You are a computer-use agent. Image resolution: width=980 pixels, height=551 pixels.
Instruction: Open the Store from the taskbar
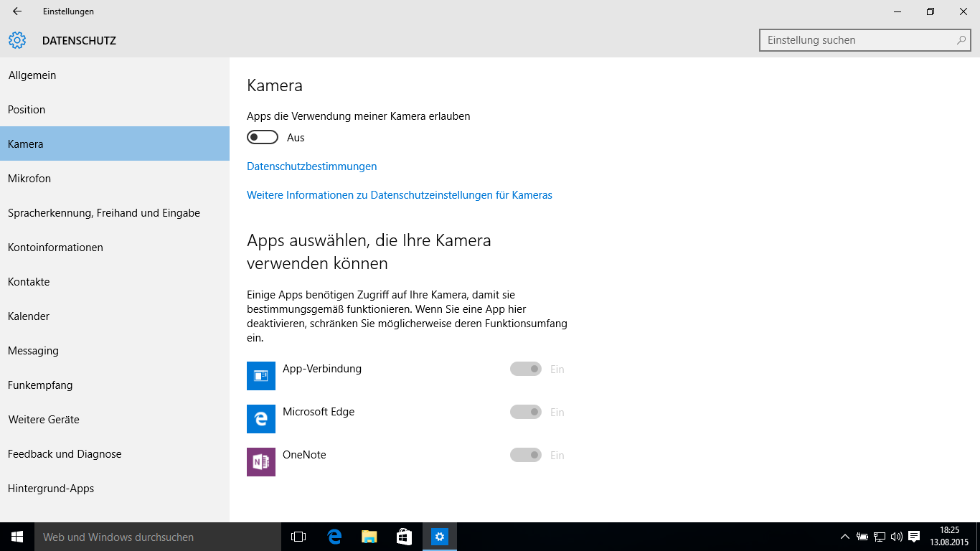tap(404, 537)
